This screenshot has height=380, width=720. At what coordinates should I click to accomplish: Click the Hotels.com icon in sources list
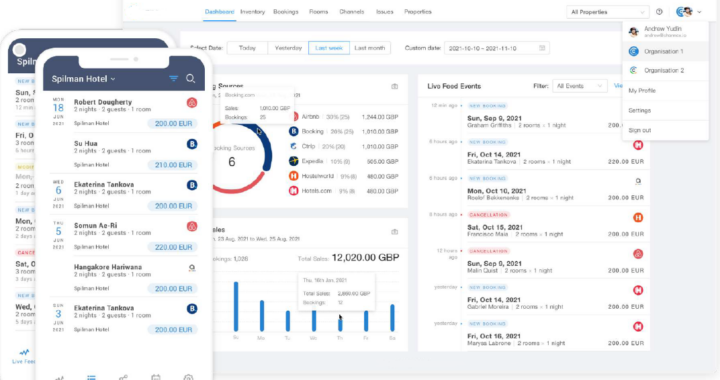pos(293,190)
